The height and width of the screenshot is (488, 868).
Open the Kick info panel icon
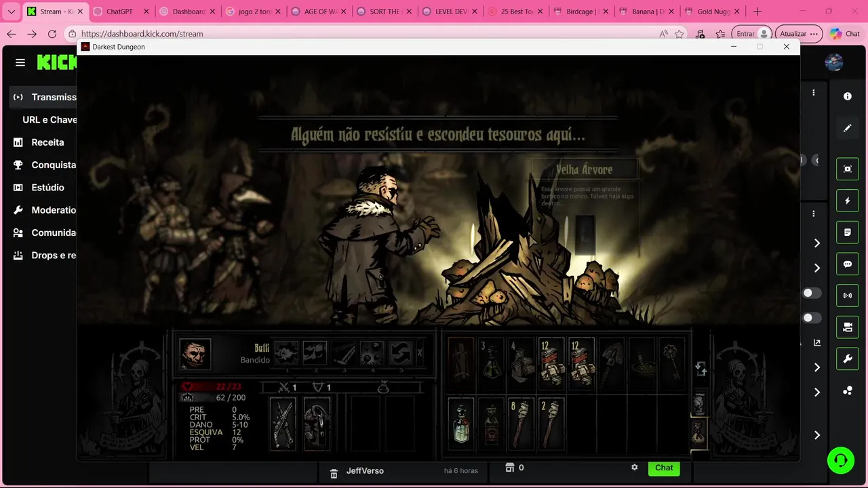point(848,96)
